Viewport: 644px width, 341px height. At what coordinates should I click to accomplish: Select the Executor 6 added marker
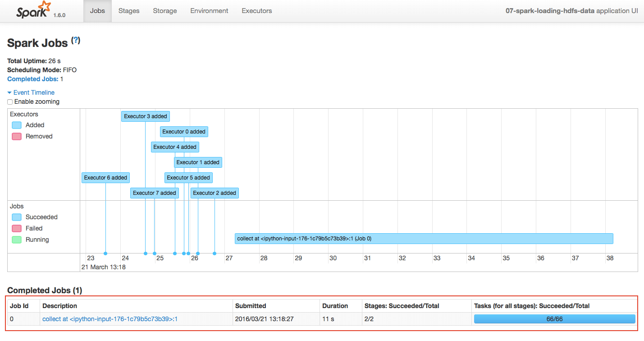pyautogui.click(x=106, y=178)
